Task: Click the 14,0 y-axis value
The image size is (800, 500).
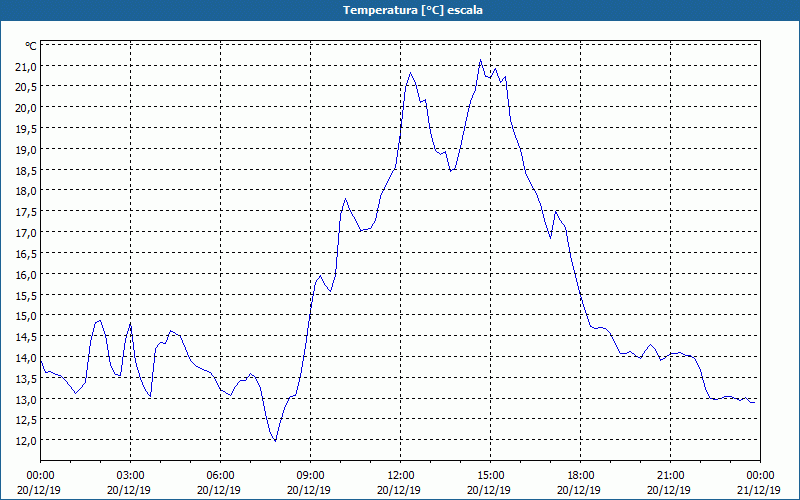Action: coord(27,358)
